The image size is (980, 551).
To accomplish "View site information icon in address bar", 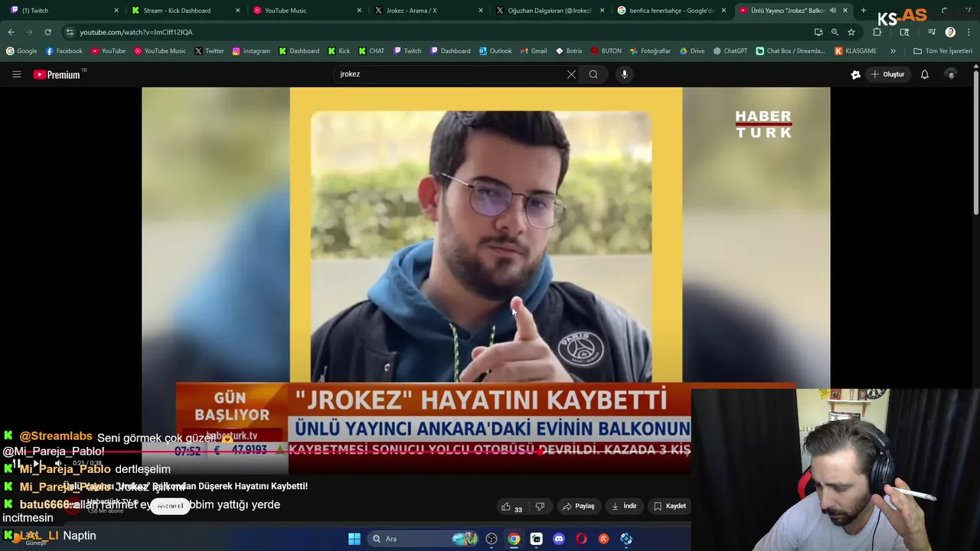I will [x=70, y=32].
